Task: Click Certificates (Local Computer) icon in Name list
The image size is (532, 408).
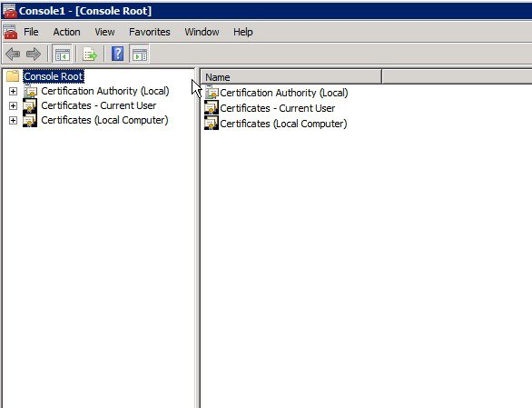Action: pos(212,123)
